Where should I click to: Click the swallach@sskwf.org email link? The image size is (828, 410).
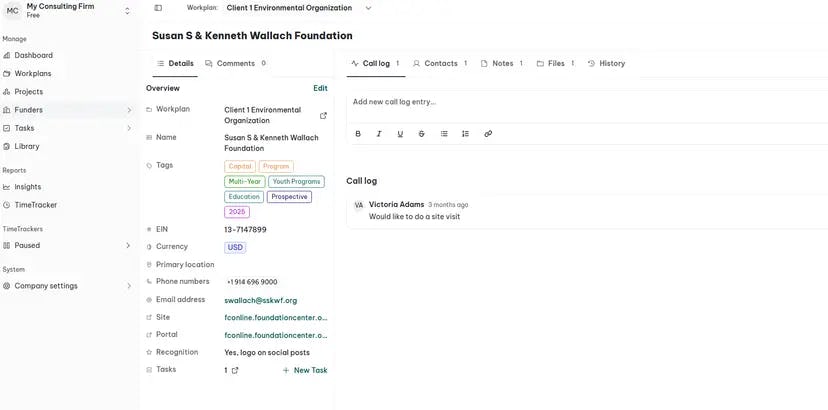(260, 300)
